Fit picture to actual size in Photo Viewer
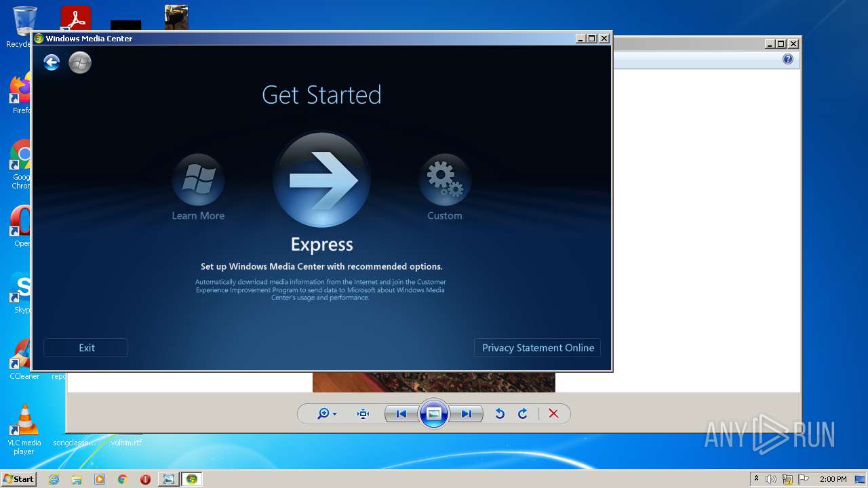Image resolution: width=868 pixels, height=488 pixels. [363, 413]
